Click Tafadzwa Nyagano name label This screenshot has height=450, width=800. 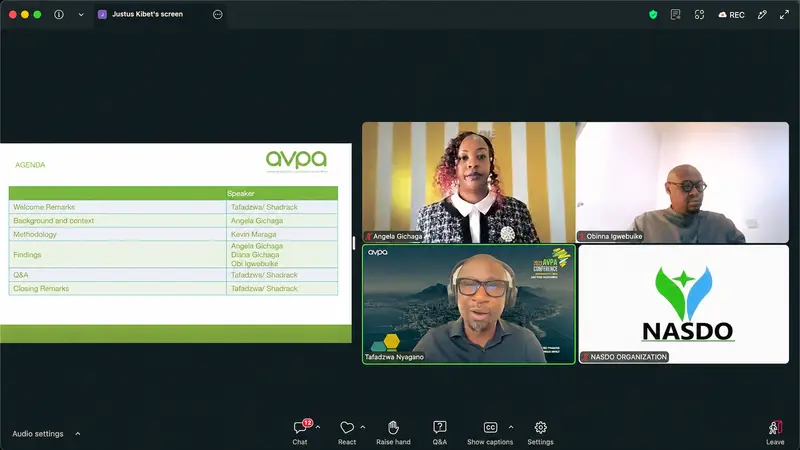394,357
